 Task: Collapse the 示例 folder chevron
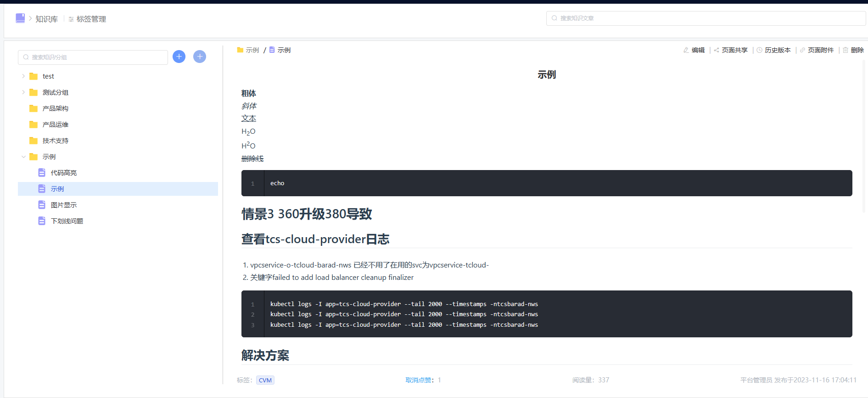23,157
